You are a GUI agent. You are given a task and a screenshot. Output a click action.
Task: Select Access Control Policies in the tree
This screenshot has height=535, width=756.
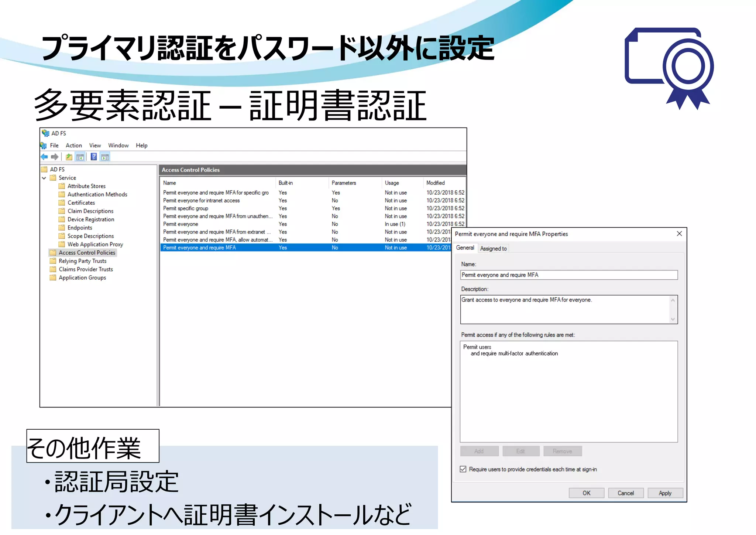point(87,253)
